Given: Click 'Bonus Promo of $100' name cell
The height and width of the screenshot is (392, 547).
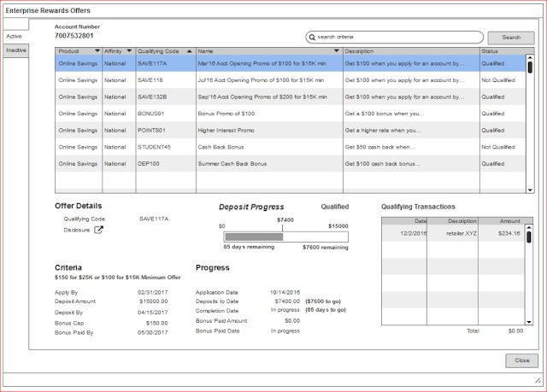Looking at the screenshot, I should (x=226, y=114).
